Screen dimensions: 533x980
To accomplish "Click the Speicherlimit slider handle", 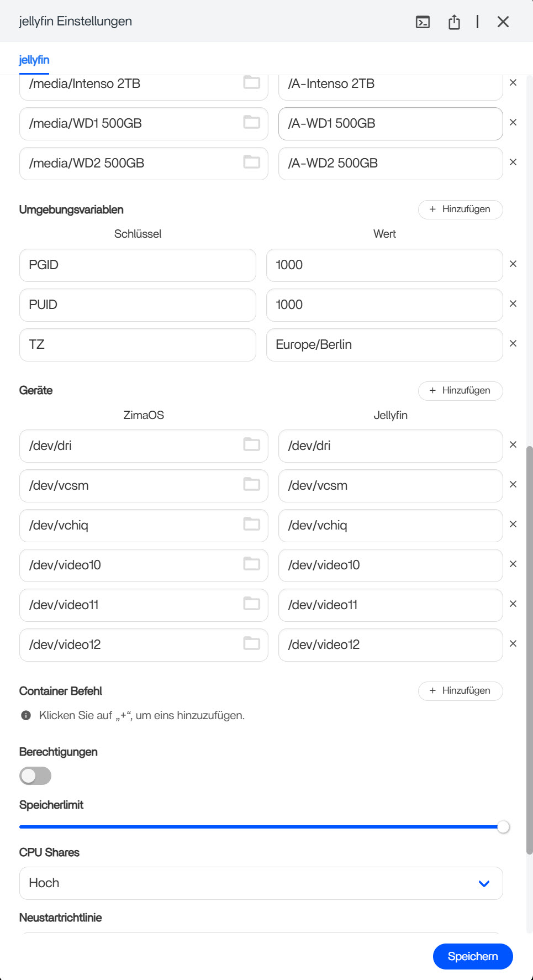I will pos(503,827).
